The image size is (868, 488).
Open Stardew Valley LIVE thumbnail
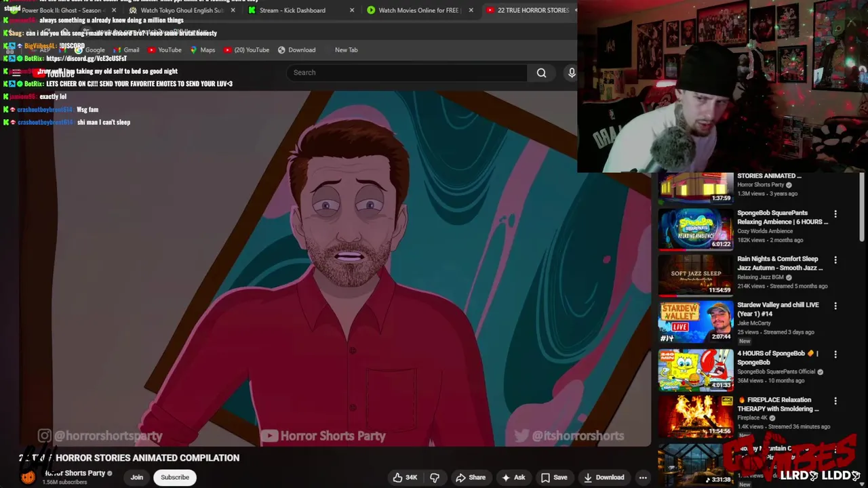pos(696,322)
